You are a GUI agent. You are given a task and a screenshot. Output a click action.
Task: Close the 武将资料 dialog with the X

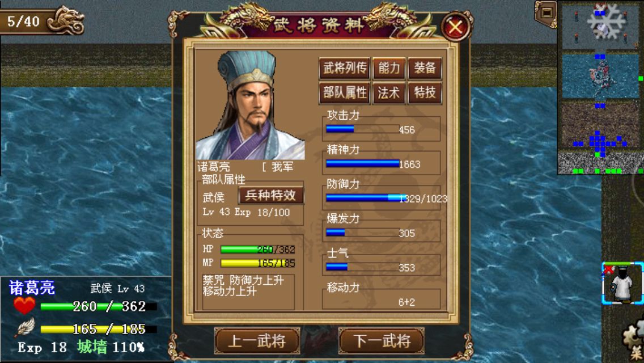[x=455, y=27]
